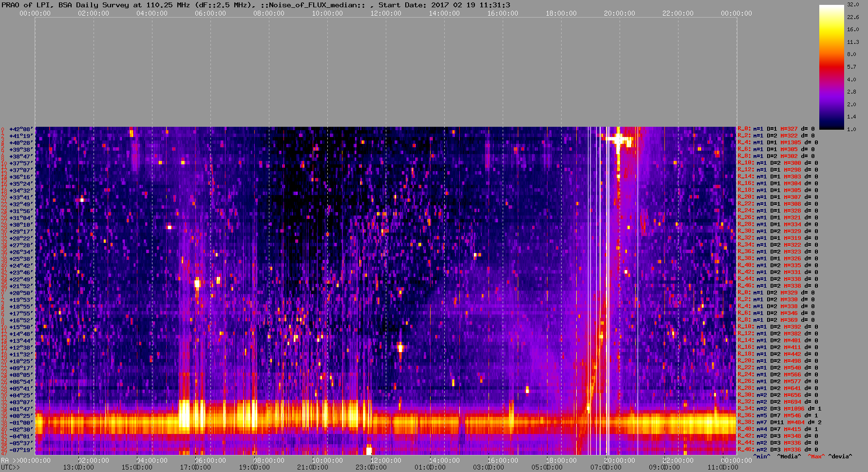
Task: Click declination label '+03°07''
Action: coord(21,402)
